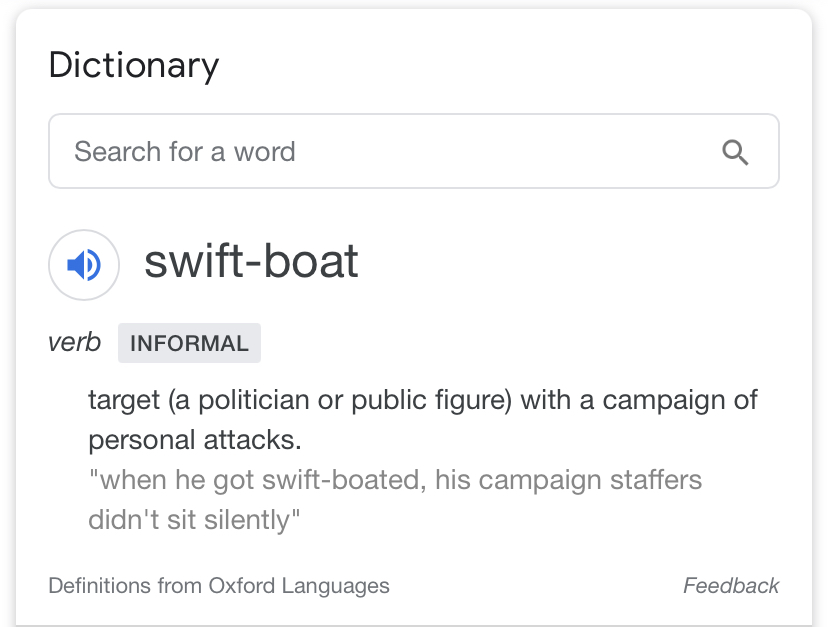Click the "Dictionary" card heading
Image resolution: width=828 pixels, height=627 pixels.
133,66
